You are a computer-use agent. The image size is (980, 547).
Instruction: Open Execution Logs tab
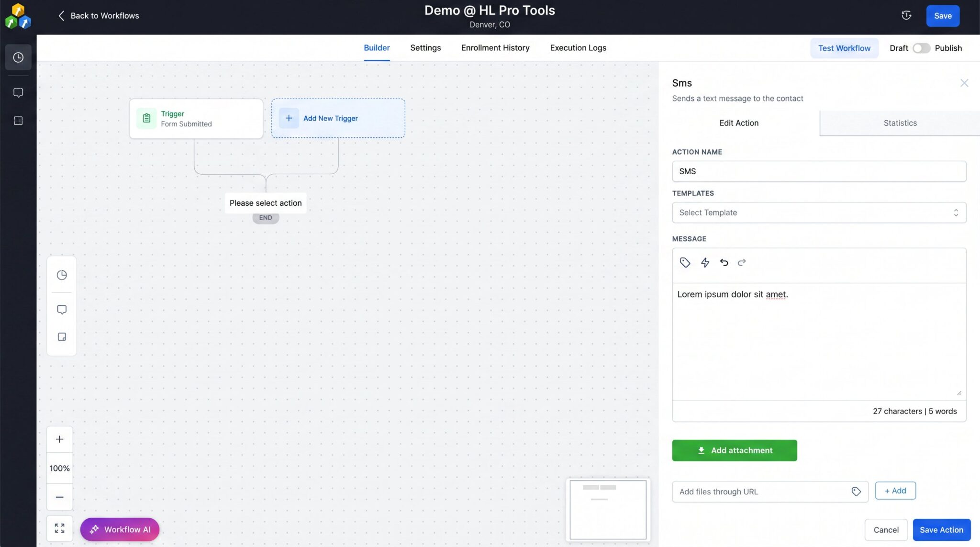[x=578, y=48]
